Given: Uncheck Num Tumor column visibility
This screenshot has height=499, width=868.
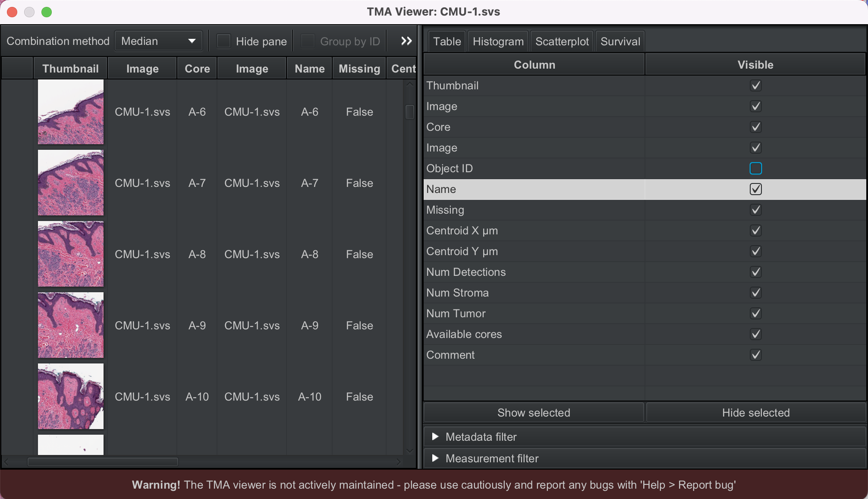Looking at the screenshot, I should [x=755, y=313].
